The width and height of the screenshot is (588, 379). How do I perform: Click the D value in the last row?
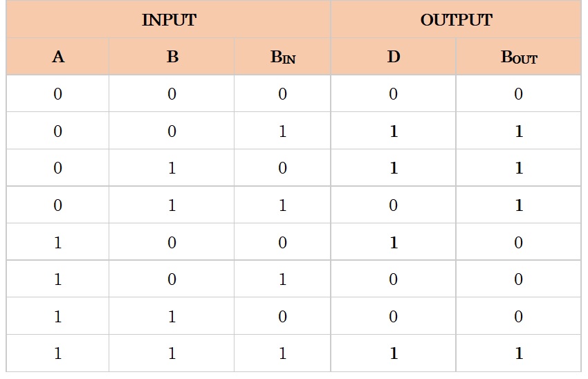pos(394,353)
